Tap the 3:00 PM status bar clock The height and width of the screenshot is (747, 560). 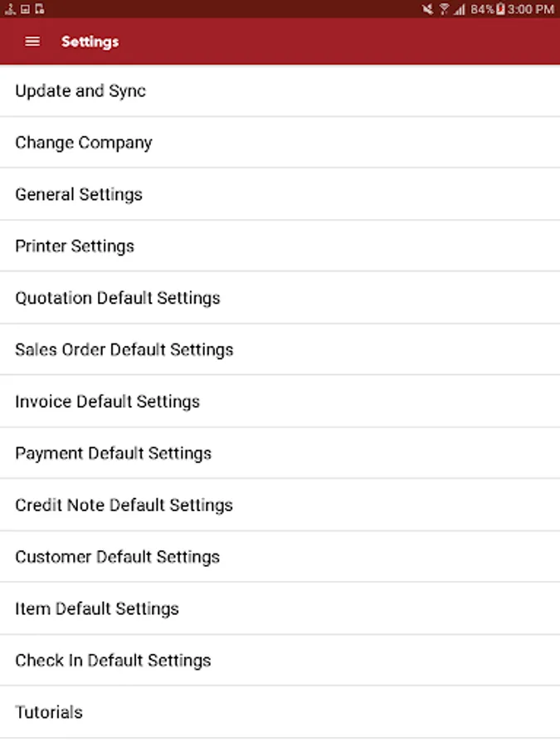[532, 9]
